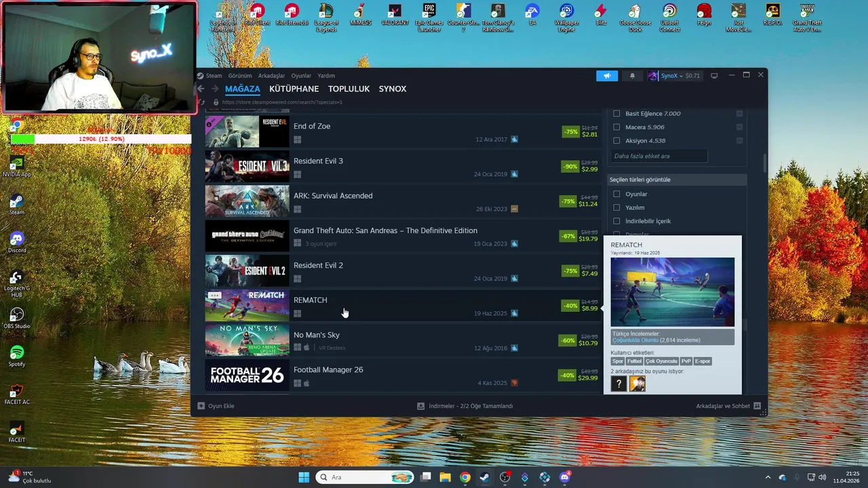868x488 pixels.
Task: Click the Daha fazla etiket ara search field
Action: pyautogui.click(x=658, y=156)
